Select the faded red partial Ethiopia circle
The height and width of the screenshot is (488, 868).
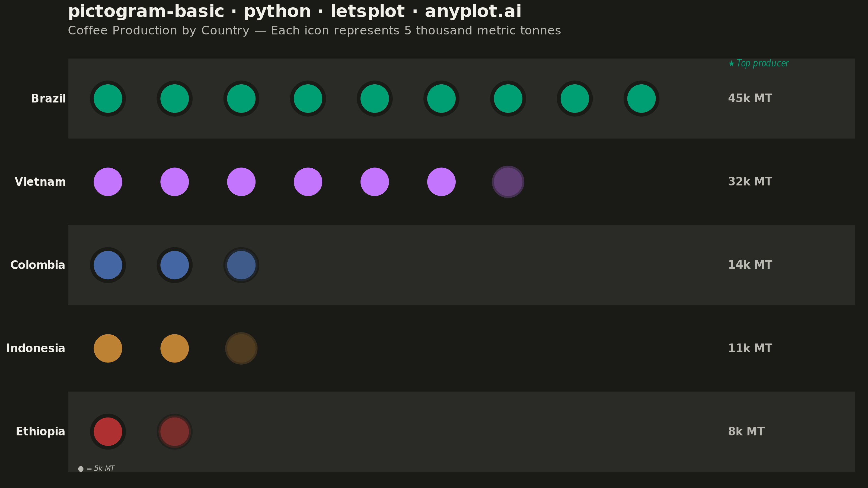coord(174,431)
